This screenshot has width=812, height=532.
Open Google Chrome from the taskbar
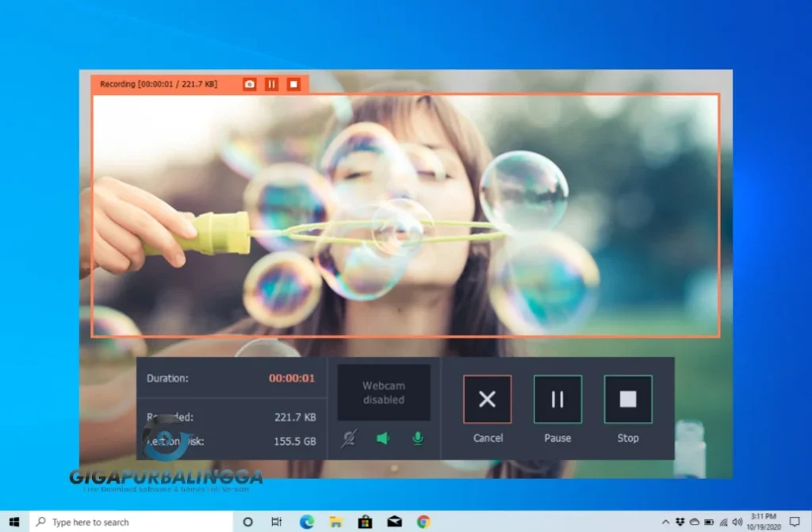click(x=422, y=522)
